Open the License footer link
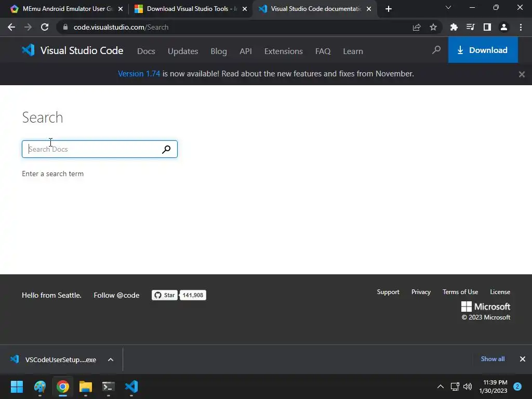 click(x=500, y=292)
